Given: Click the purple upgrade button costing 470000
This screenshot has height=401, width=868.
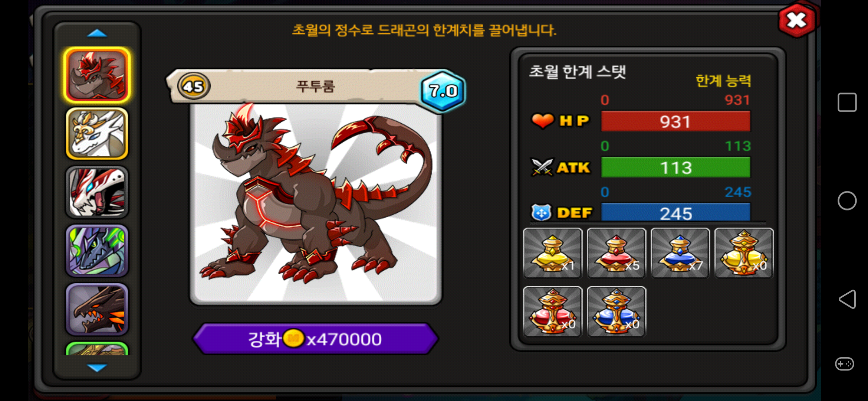Looking at the screenshot, I should [315, 339].
